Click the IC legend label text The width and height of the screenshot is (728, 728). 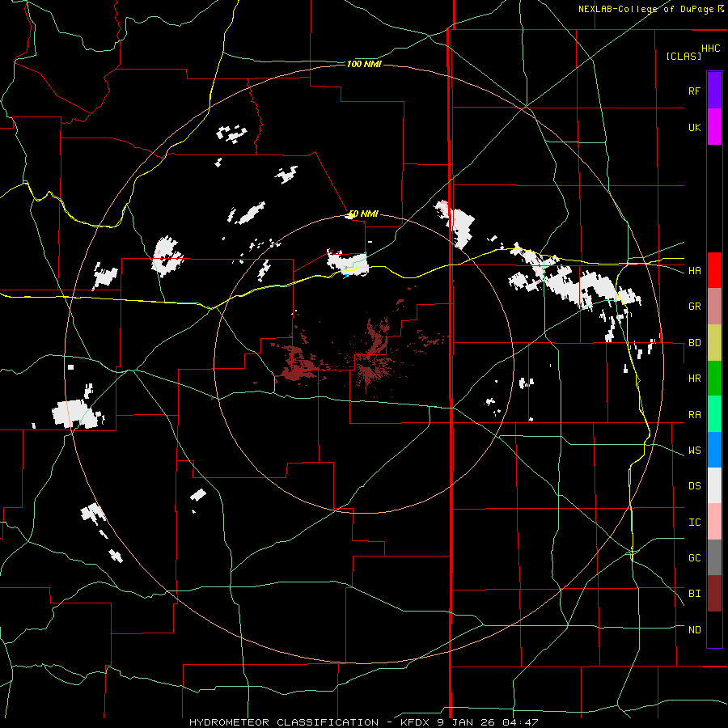coord(694,523)
